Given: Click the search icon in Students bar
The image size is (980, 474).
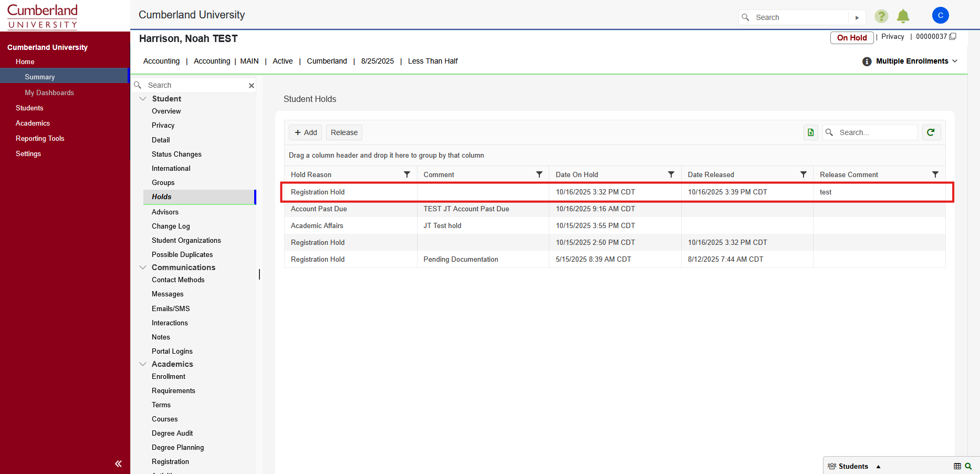Looking at the screenshot, I should coord(968,466).
